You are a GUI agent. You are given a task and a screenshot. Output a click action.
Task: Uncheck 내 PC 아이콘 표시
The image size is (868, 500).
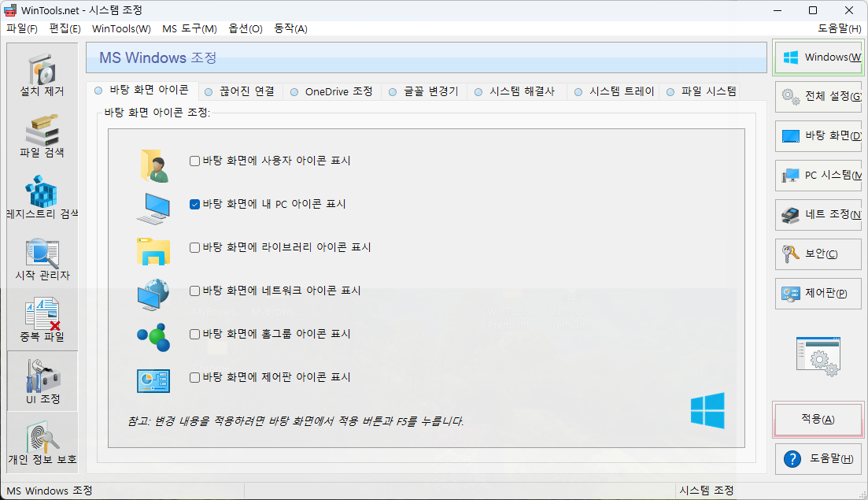click(194, 204)
